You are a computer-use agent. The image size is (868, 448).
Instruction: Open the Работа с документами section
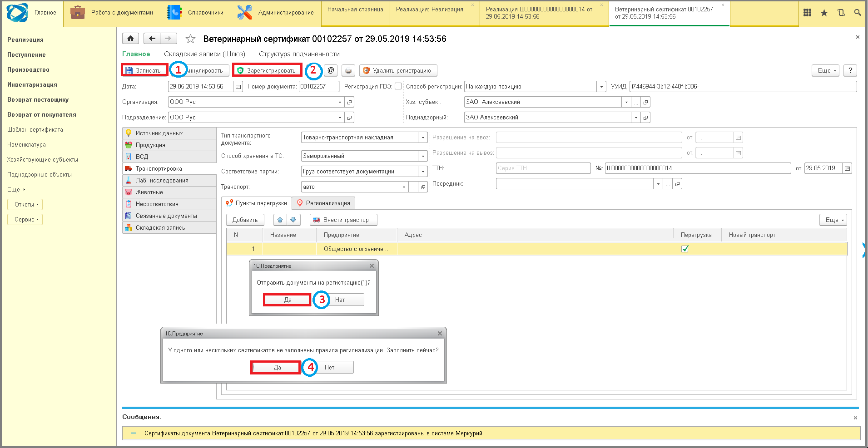[x=112, y=13]
